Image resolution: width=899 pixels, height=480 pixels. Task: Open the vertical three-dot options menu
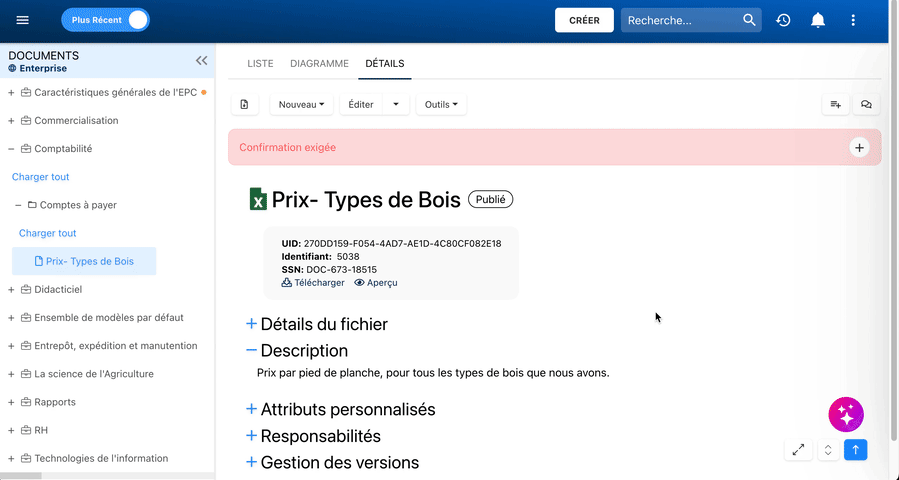click(x=853, y=20)
